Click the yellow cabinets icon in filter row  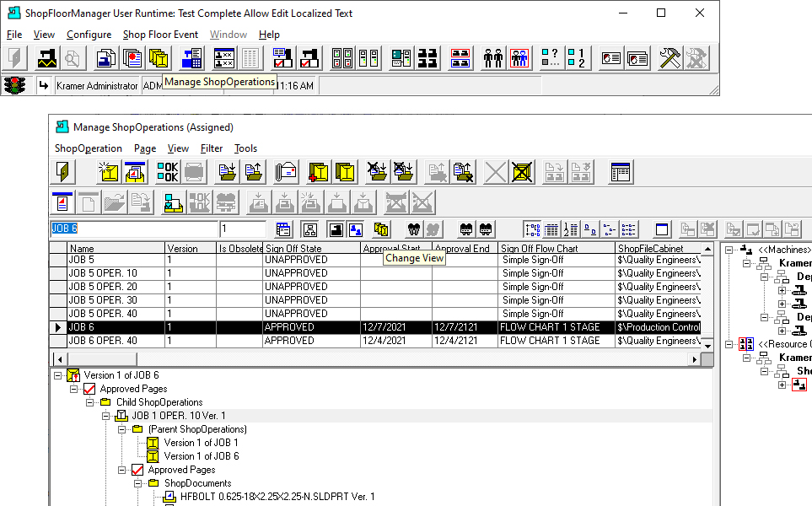coord(381,229)
